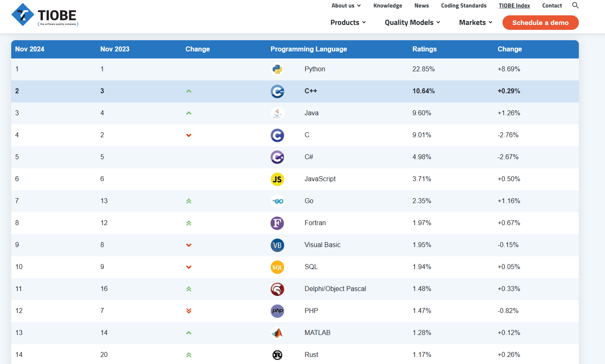
Task: Click the red down arrow in SQL row
Action: 189,267
